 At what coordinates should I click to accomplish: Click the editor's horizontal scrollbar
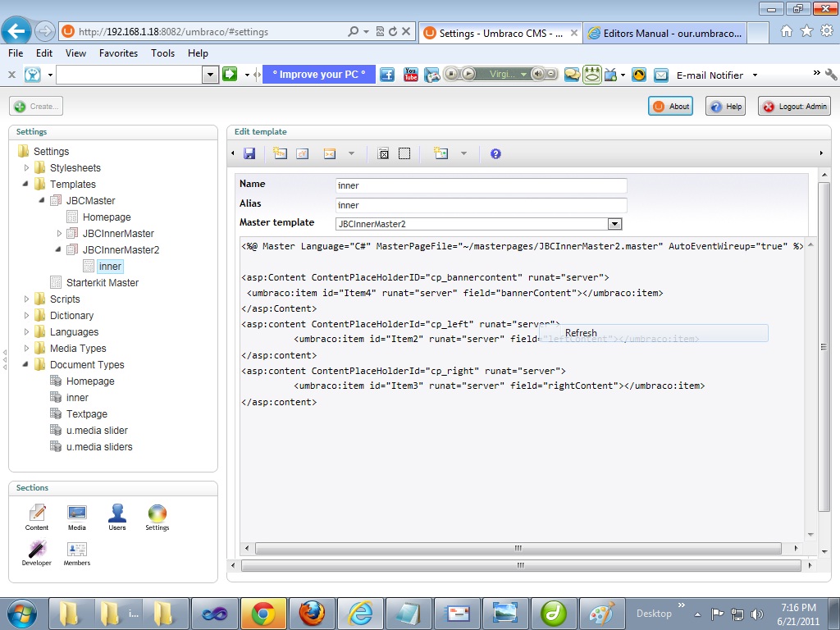[x=517, y=548]
